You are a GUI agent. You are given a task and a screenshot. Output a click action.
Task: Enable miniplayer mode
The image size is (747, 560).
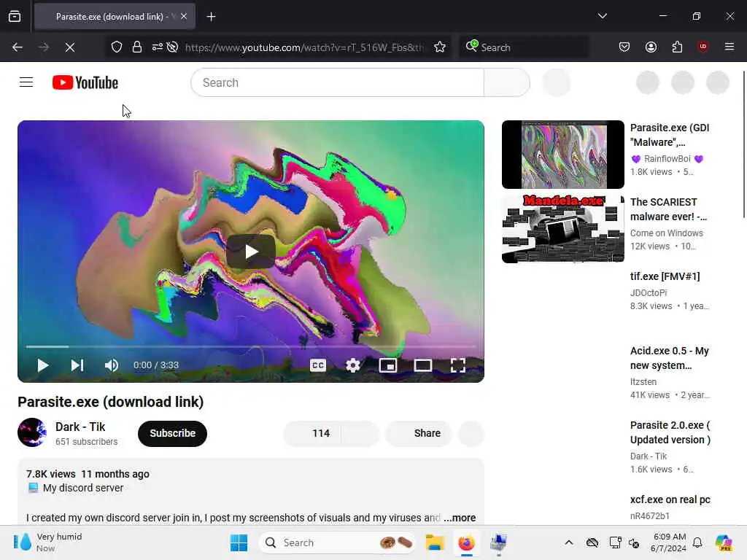pyautogui.click(x=388, y=365)
